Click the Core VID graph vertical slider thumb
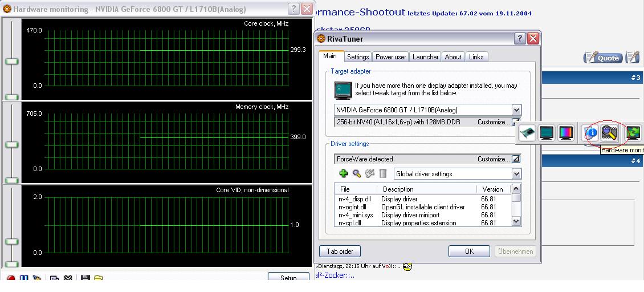This screenshot has height=292, width=644. click(x=12, y=241)
